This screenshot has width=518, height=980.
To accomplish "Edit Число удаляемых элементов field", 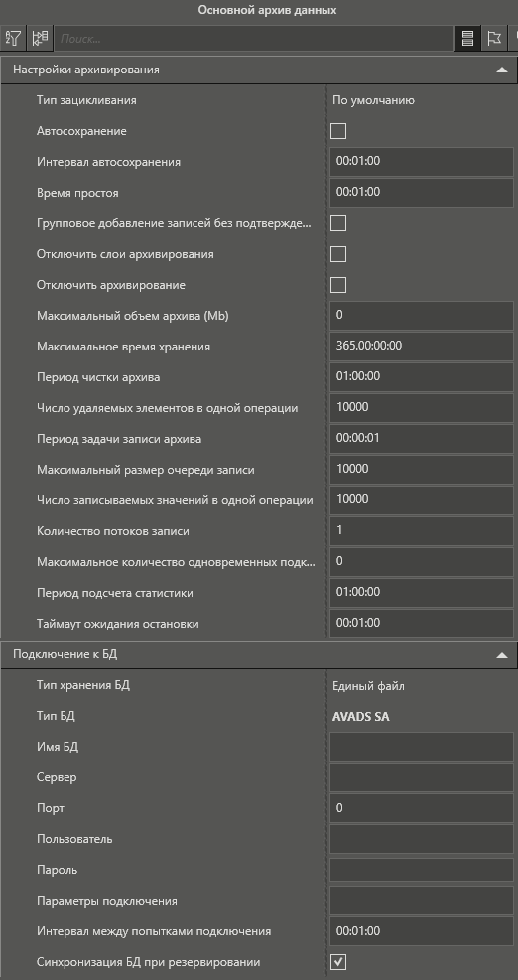I will [422, 407].
